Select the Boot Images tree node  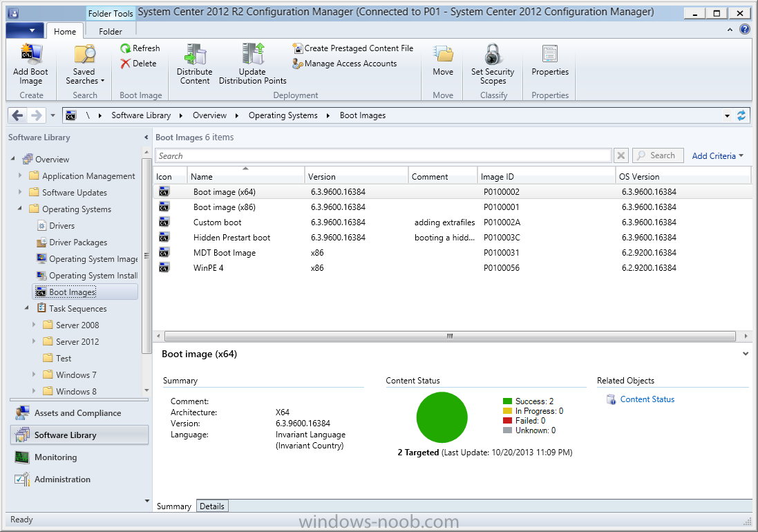coord(85,292)
